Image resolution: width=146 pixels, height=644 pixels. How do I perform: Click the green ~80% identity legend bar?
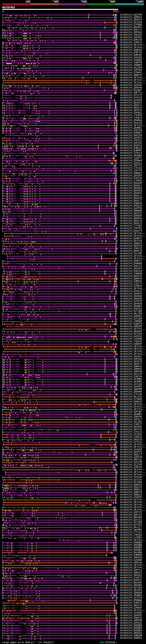101,4
